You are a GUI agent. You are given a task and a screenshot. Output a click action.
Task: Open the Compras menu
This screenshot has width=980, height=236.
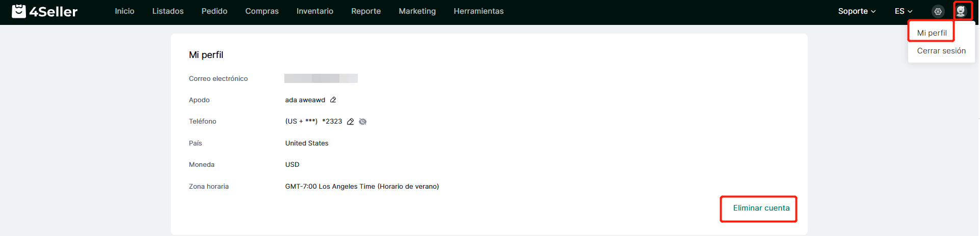[262, 11]
